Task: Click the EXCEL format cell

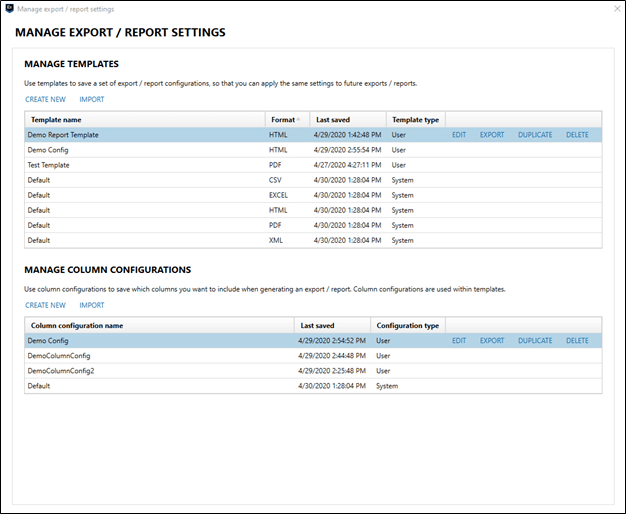Action: coord(278,195)
